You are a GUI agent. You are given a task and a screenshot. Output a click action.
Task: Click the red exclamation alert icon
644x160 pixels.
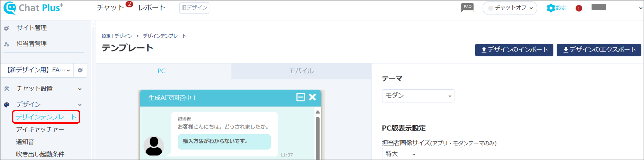pos(579,8)
